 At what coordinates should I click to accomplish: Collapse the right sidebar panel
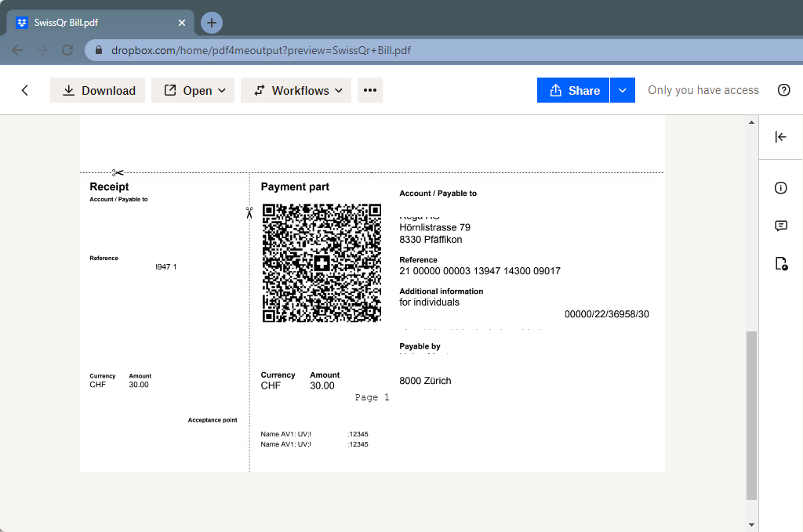(x=780, y=136)
